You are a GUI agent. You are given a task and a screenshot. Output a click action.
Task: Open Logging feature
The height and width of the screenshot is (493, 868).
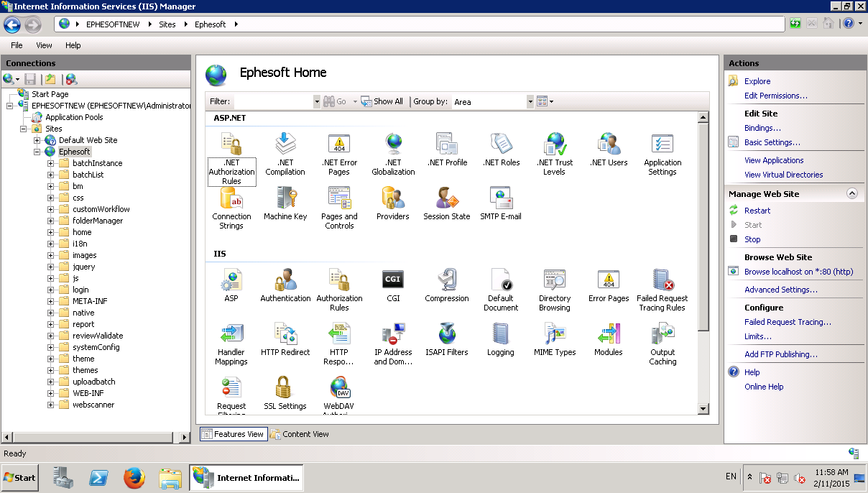pyautogui.click(x=501, y=339)
